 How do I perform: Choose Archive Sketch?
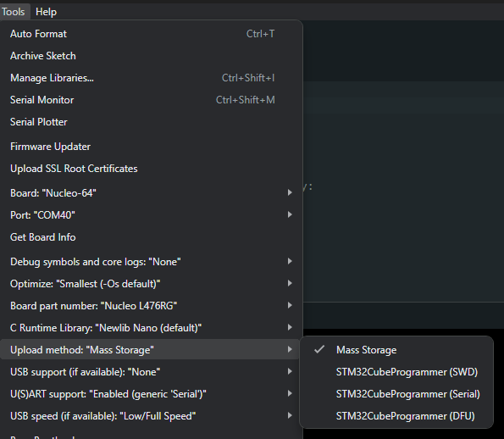point(151,56)
